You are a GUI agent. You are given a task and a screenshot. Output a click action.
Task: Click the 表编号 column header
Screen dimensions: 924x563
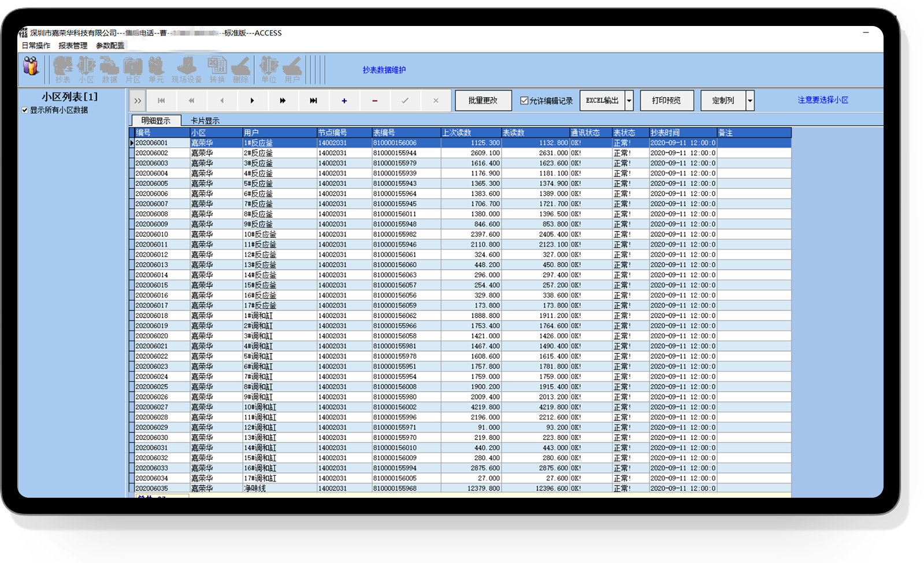406,133
